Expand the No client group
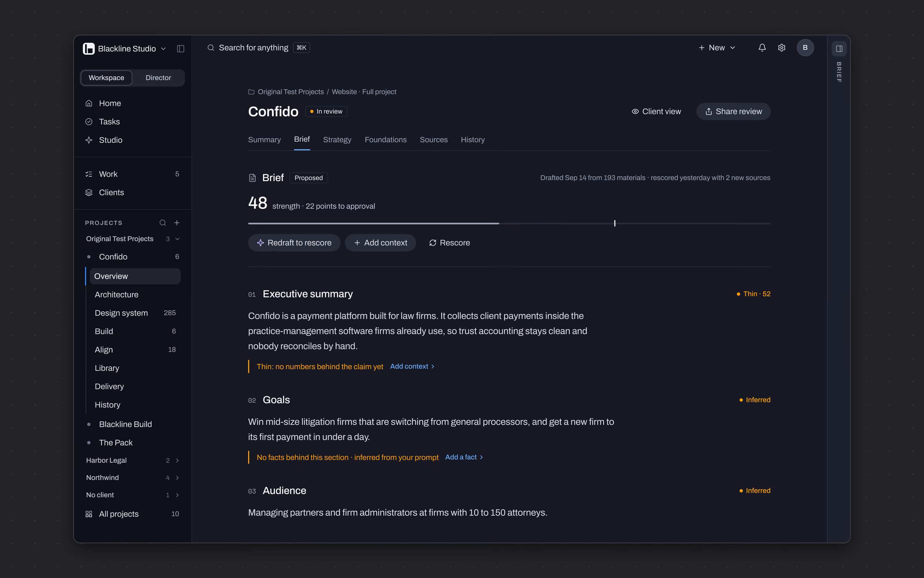The height and width of the screenshot is (578, 924). (177, 495)
